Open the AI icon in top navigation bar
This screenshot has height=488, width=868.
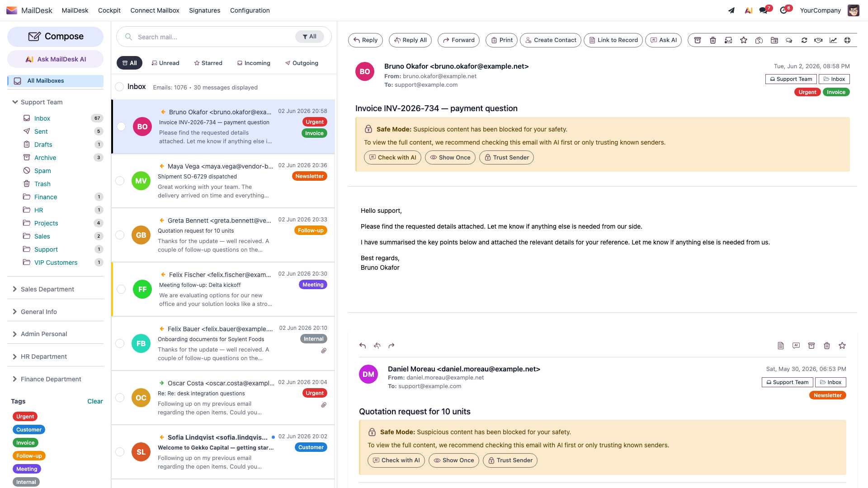[x=749, y=10]
